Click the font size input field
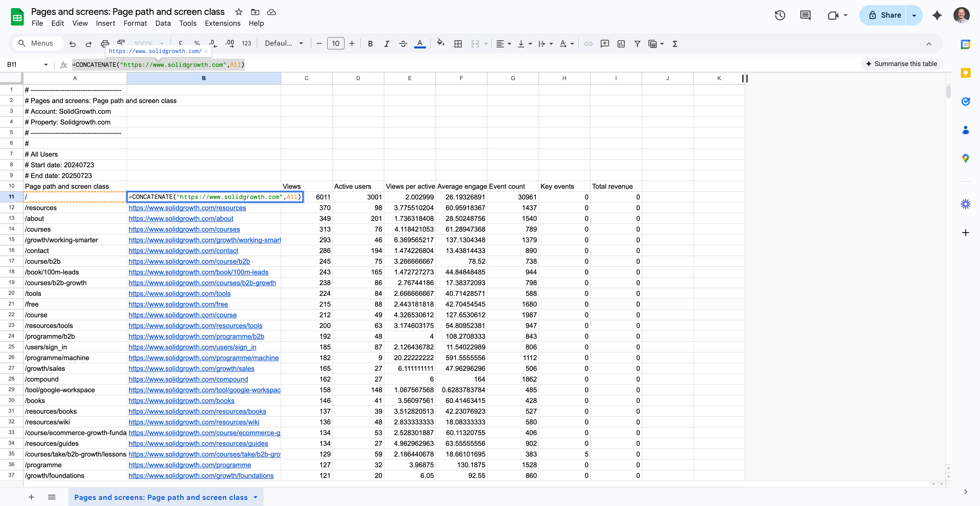The image size is (980, 506). coord(336,43)
